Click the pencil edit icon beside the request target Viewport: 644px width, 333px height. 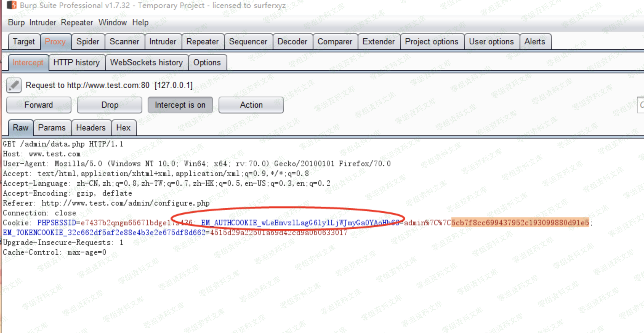tap(14, 85)
